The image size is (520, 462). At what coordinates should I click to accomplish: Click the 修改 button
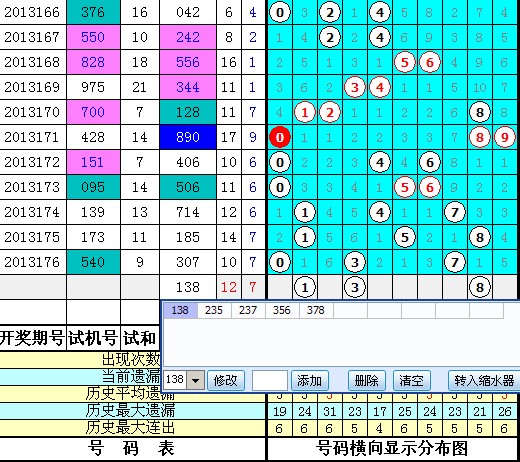pos(226,380)
